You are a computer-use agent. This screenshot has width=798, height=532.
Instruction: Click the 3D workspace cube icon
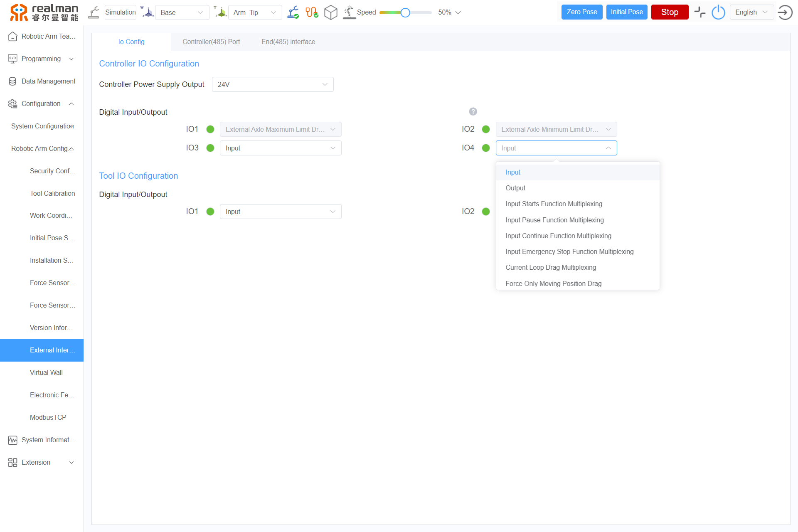coord(330,12)
